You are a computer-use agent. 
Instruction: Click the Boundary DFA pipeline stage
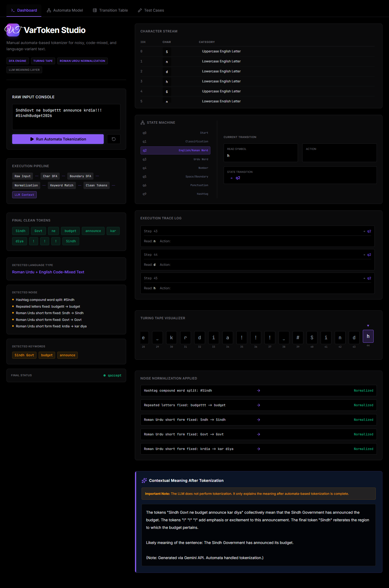click(81, 176)
